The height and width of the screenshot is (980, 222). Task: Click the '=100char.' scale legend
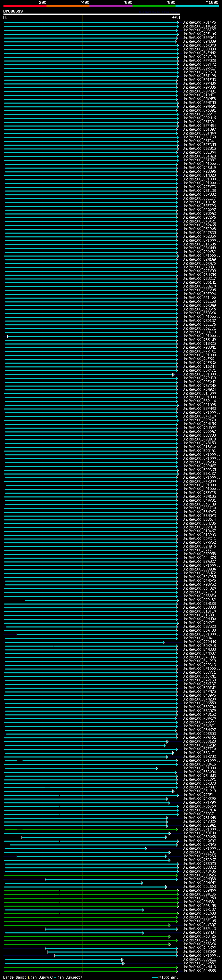click(x=164, y=977)
